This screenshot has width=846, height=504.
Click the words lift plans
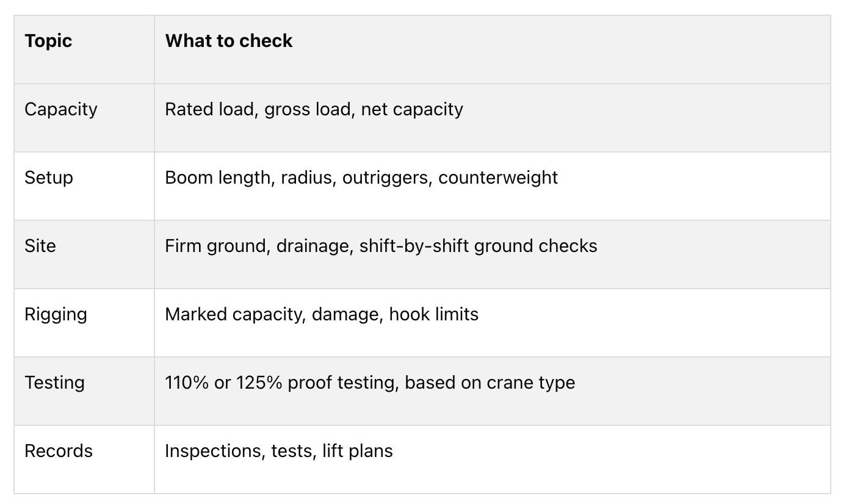[358, 451]
